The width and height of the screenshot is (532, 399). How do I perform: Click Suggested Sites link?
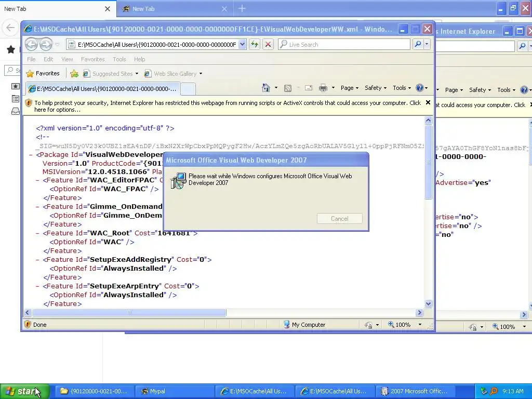(x=111, y=74)
